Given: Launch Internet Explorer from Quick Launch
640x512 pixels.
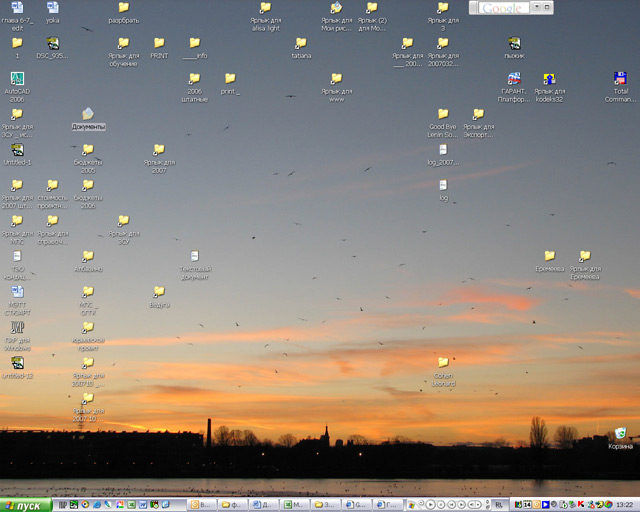Looking at the screenshot, I should pos(97,505).
